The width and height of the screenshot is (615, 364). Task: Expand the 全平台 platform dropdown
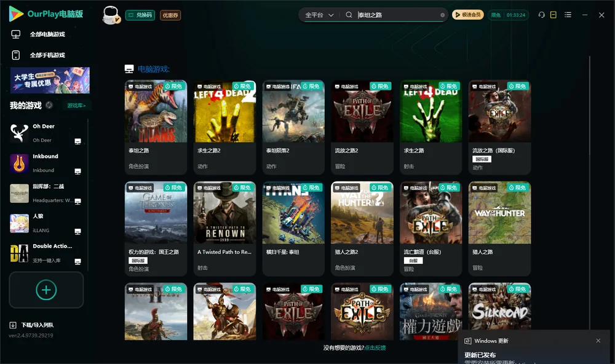click(x=319, y=15)
